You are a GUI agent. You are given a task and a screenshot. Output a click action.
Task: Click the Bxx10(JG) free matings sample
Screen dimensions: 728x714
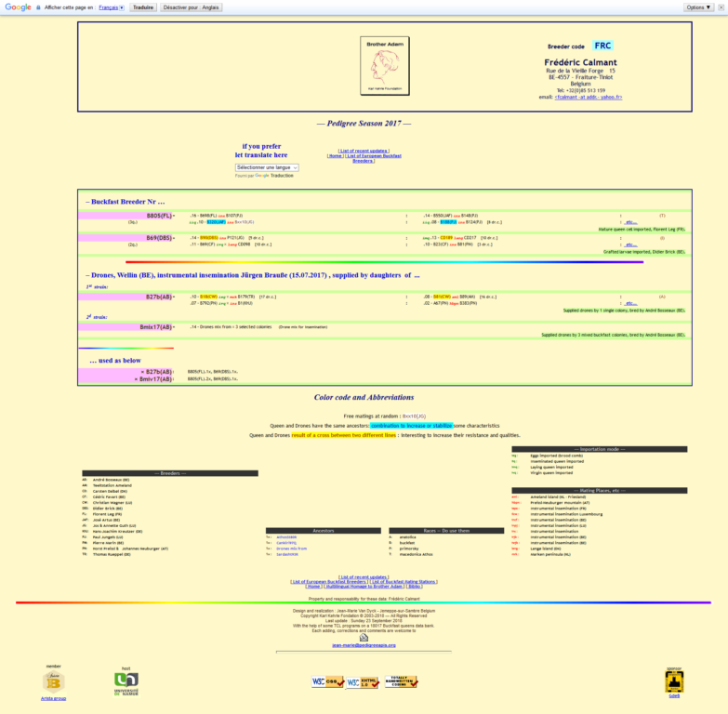tap(414, 416)
